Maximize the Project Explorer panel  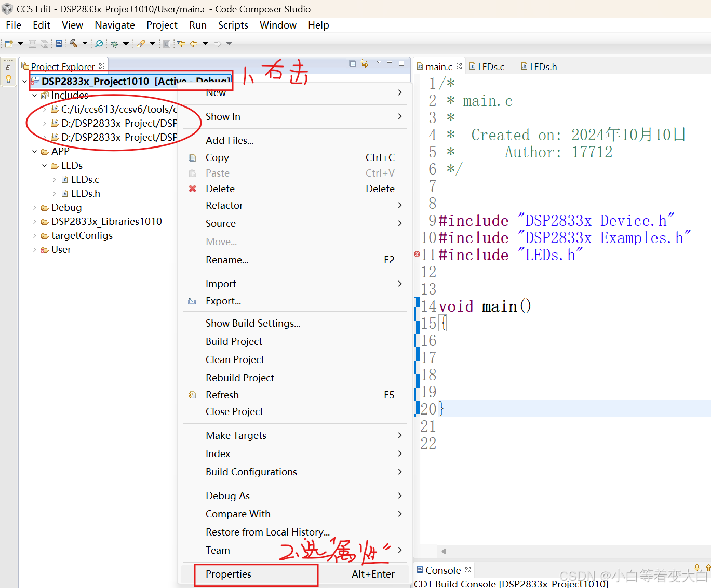(x=401, y=63)
